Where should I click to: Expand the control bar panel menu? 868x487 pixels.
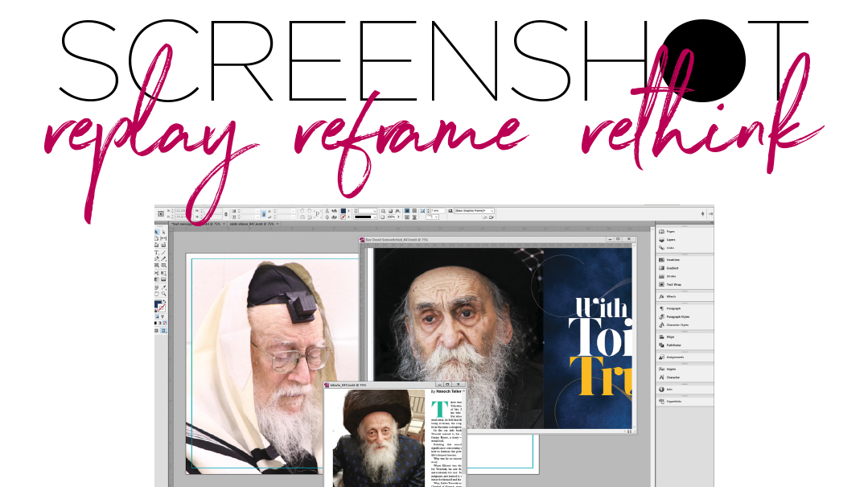pyautogui.click(x=711, y=214)
